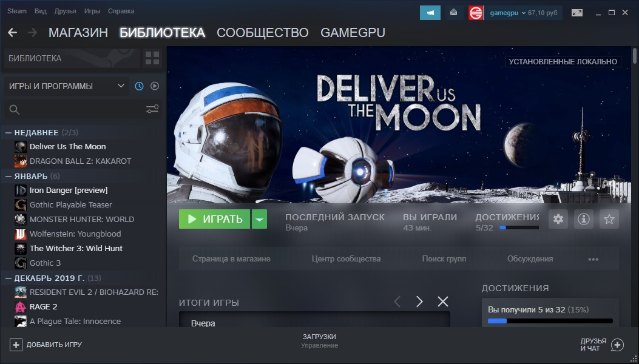
Task: Go forward with the right arrow
Action: click(x=33, y=33)
